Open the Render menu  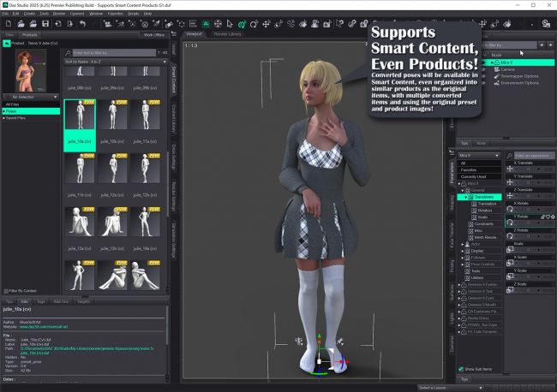(58, 14)
